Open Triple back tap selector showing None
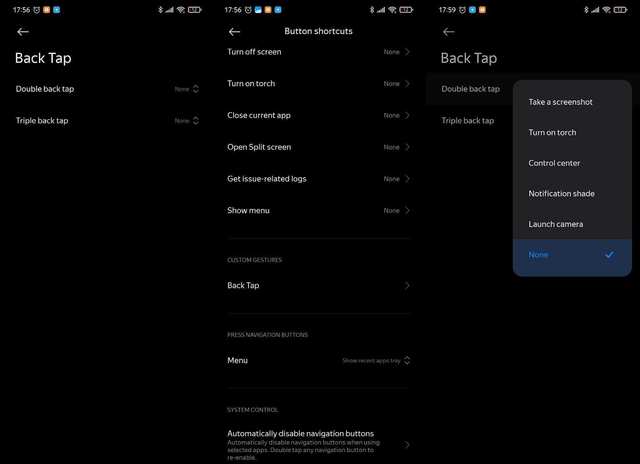The image size is (640, 464). [x=187, y=121]
